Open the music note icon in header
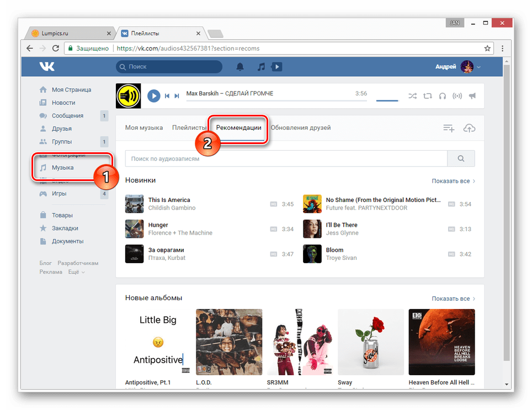The image size is (532, 410). 261,67
